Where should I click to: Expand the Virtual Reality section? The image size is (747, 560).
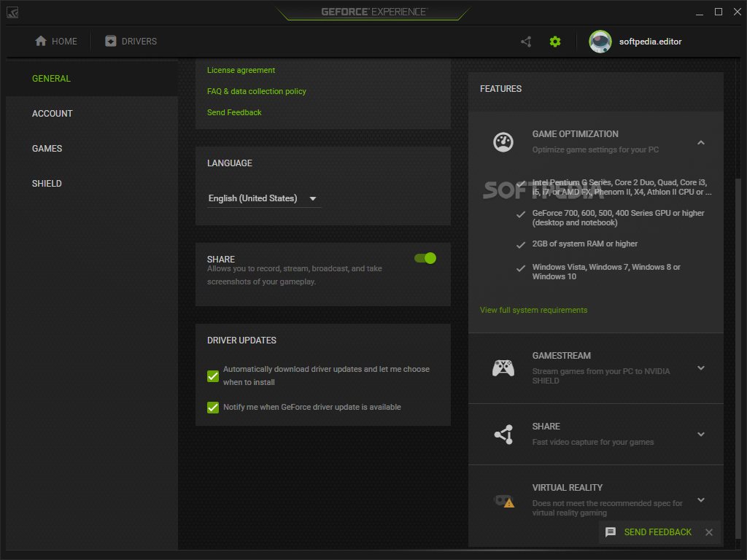(701, 500)
